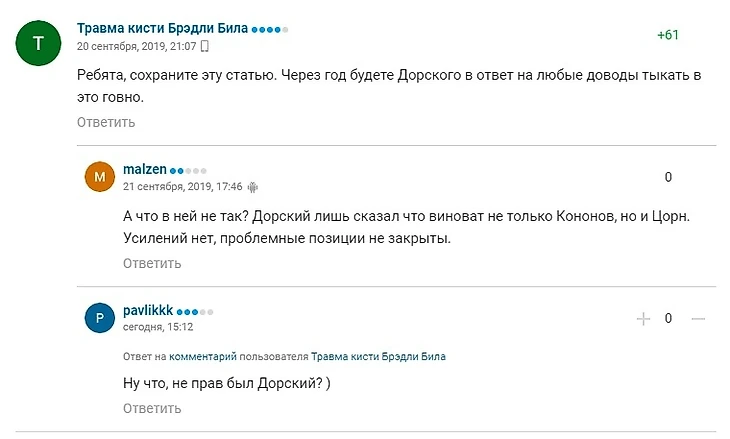Screen dimensions: 730x439
Task: Click the "Травма кисти Брэдли Била" link in the reply line
Action: tap(378, 356)
